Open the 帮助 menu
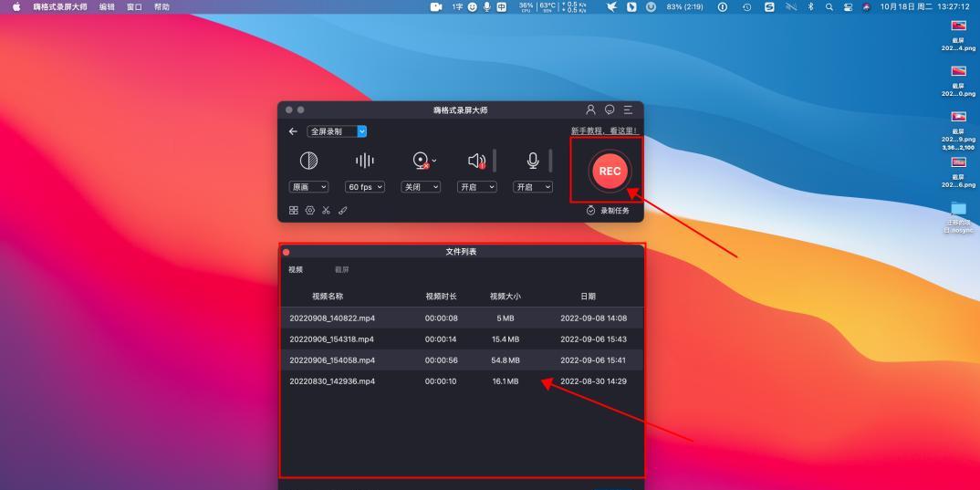The height and width of the screenshot is (490, 980). point(162,7)
